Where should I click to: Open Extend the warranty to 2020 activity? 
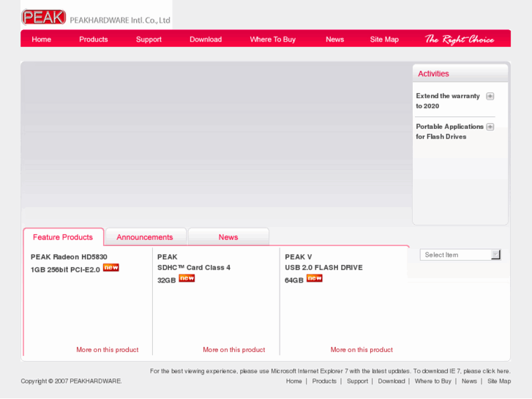(x=448, y=101)
